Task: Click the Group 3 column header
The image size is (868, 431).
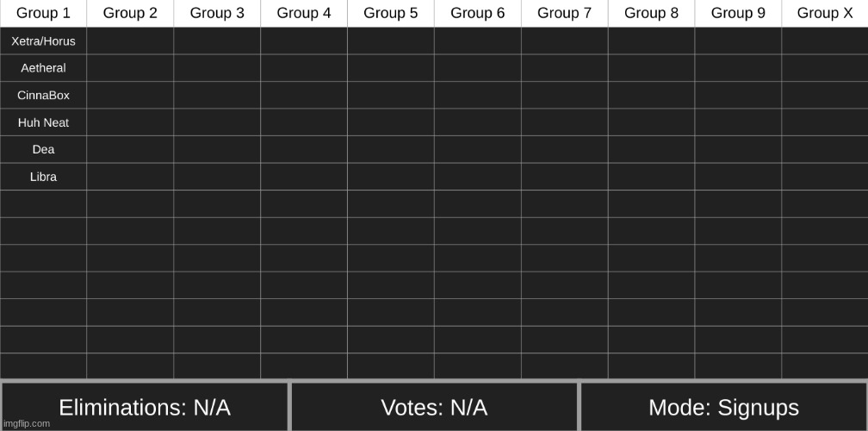Action: pyautogui.click(x=217, y=13)
